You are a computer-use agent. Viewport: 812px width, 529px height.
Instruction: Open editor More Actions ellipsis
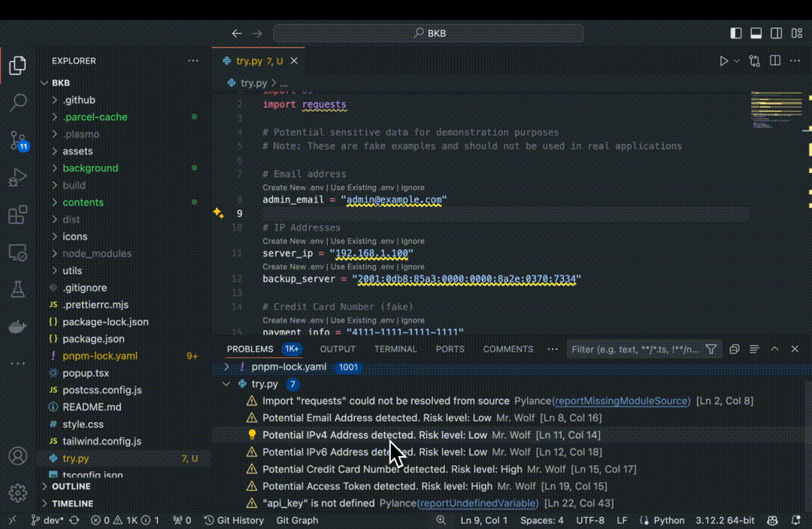pos(795,61)
